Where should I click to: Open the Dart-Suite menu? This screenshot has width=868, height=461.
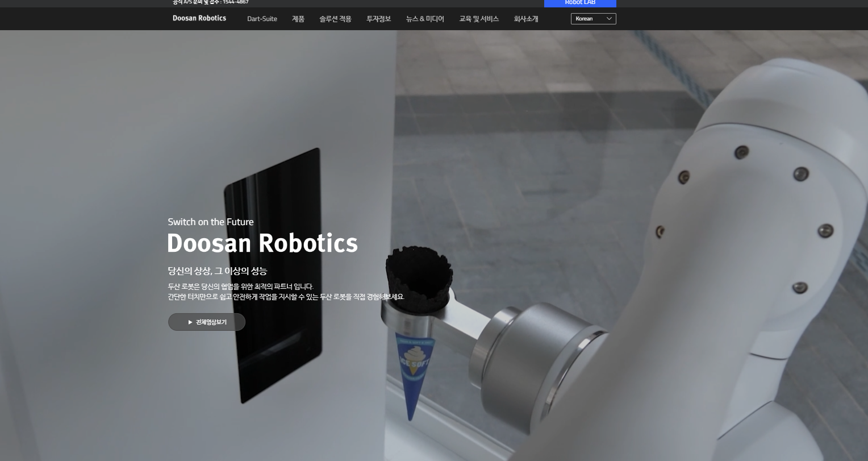pos(262,19)
